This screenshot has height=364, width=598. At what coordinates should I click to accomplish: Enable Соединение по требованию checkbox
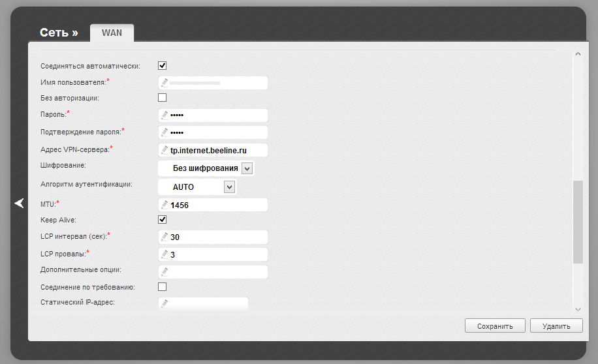point(163,286)
